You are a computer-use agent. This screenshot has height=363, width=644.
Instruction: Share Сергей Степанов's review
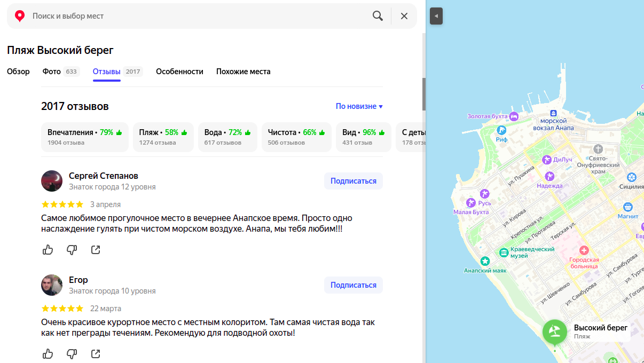pyautogui.click(x=96, y=249)
